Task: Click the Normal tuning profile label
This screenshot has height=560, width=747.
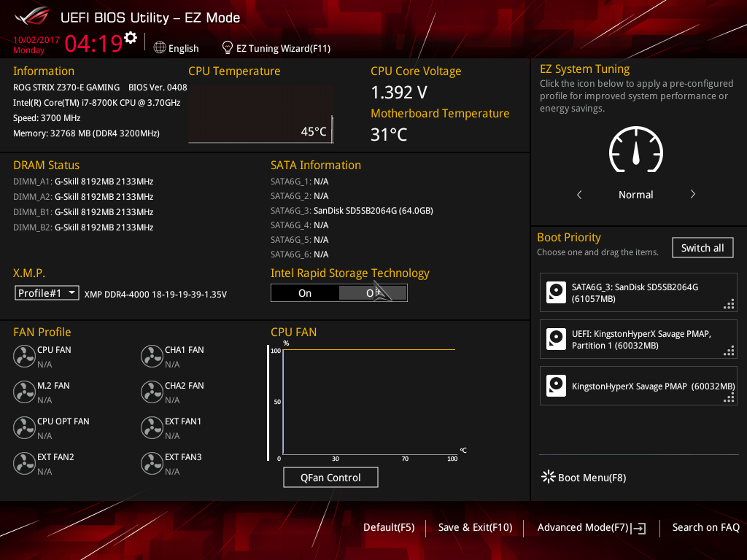Action: pyautogui.click(x=635, y=195)
